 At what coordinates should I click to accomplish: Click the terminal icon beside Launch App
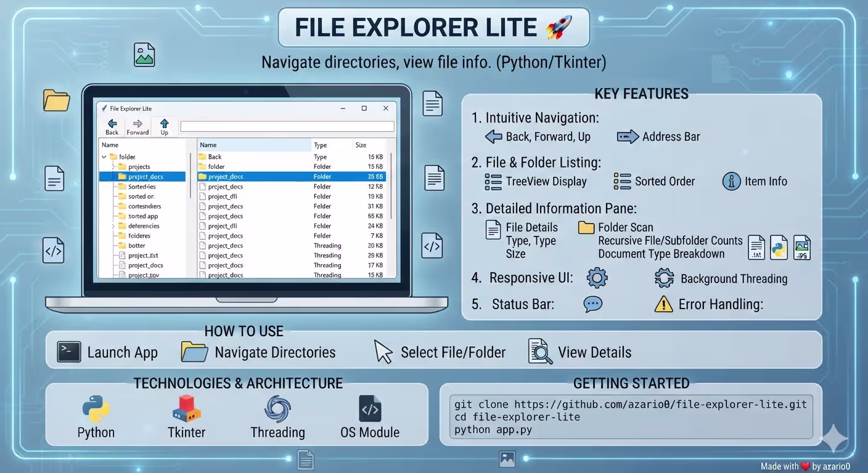(69, 352)
